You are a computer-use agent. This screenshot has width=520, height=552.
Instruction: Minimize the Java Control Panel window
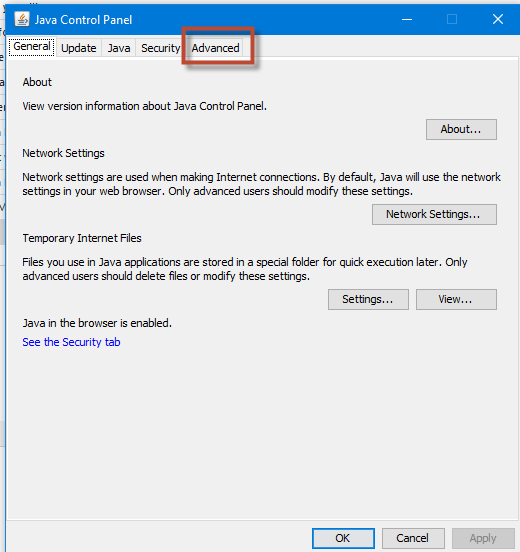pyautogui.click(x=407, y=19)
